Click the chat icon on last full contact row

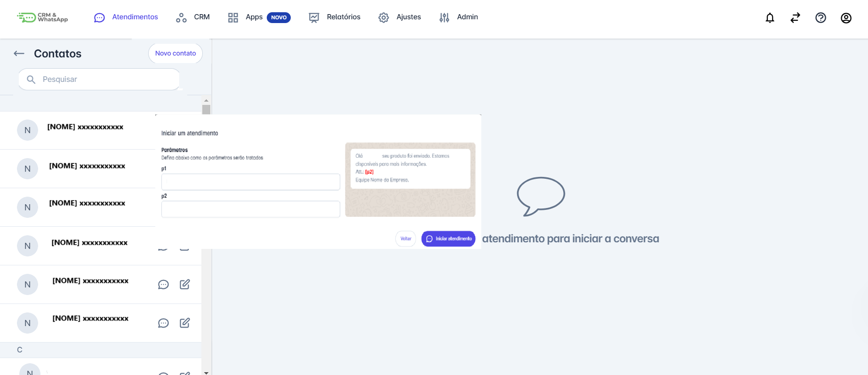click(x=163, y=323)
